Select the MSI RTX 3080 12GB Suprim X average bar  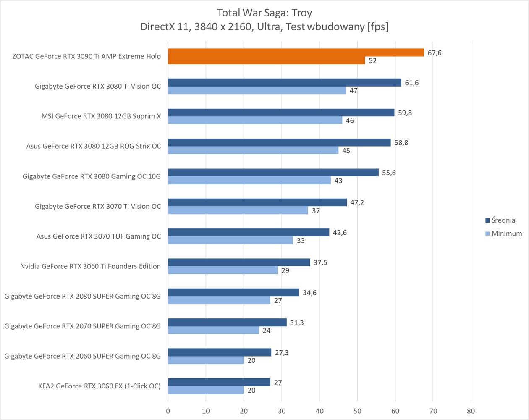point(281,113)
